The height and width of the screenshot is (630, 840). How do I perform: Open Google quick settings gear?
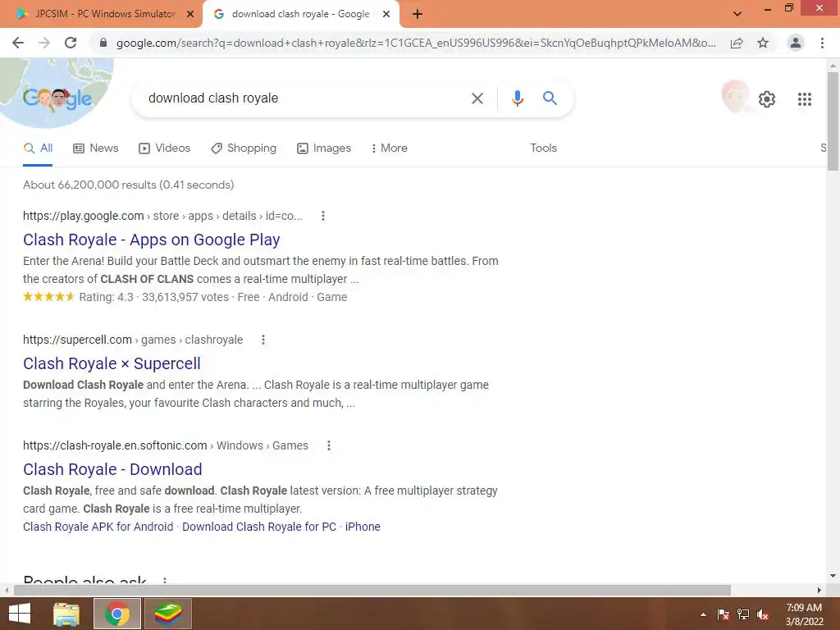tap(767, 99)
